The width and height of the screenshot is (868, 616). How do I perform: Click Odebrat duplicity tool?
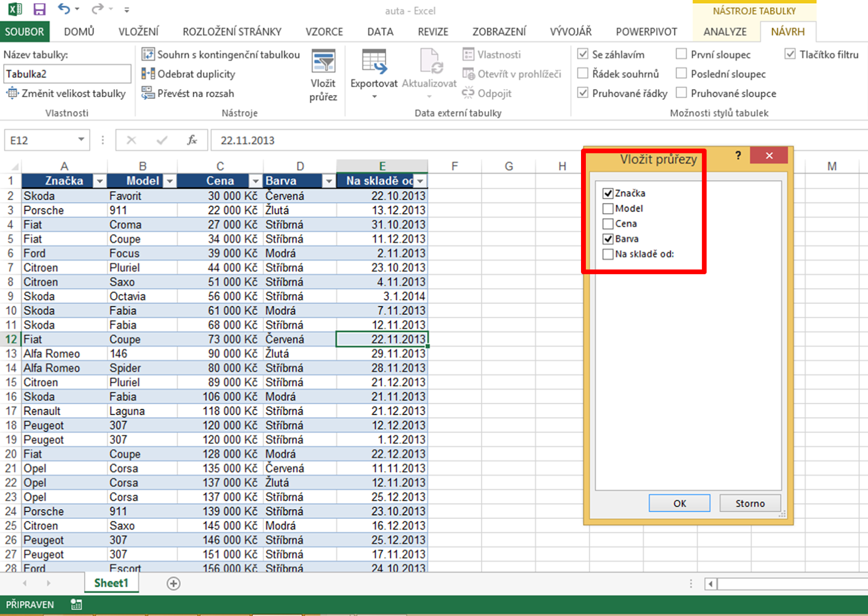tap(188, 74)
